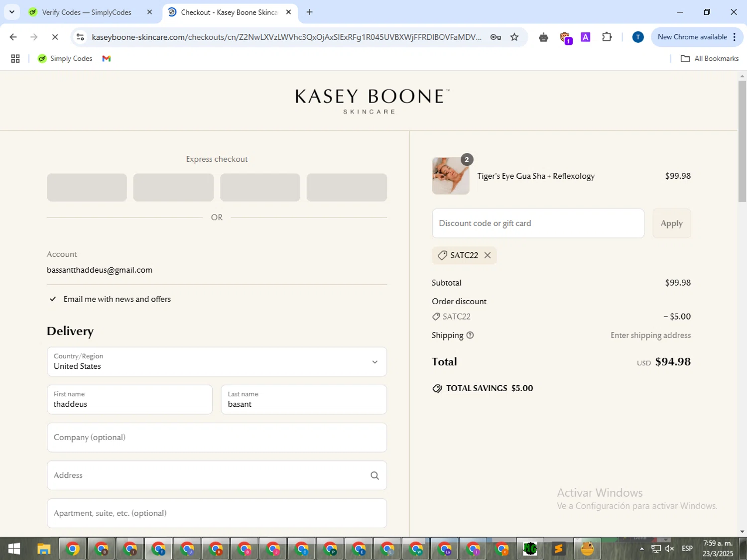The height and width of the screenshot is (560, 747).
Task: Click the address search magnifier icon
Action: tap(374, 476)
